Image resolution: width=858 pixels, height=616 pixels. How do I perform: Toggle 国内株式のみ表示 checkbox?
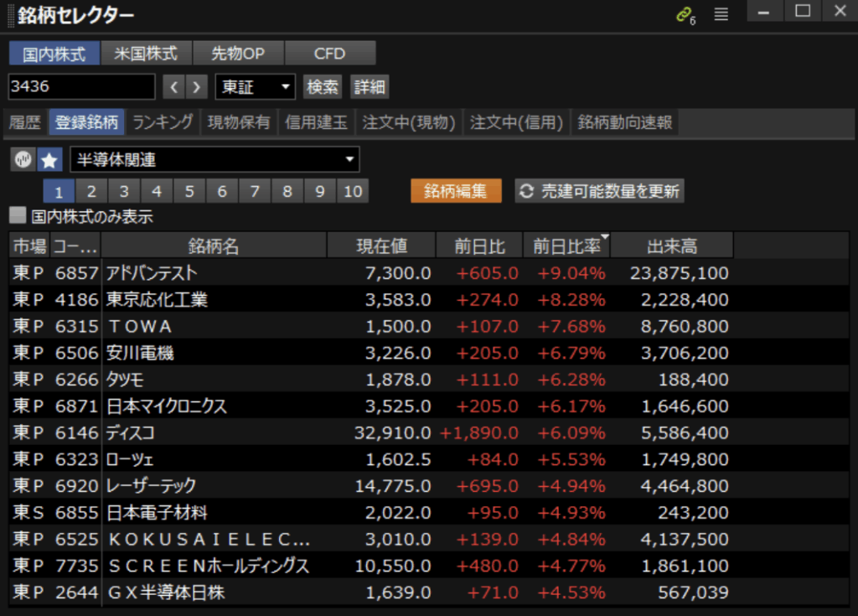18,215
